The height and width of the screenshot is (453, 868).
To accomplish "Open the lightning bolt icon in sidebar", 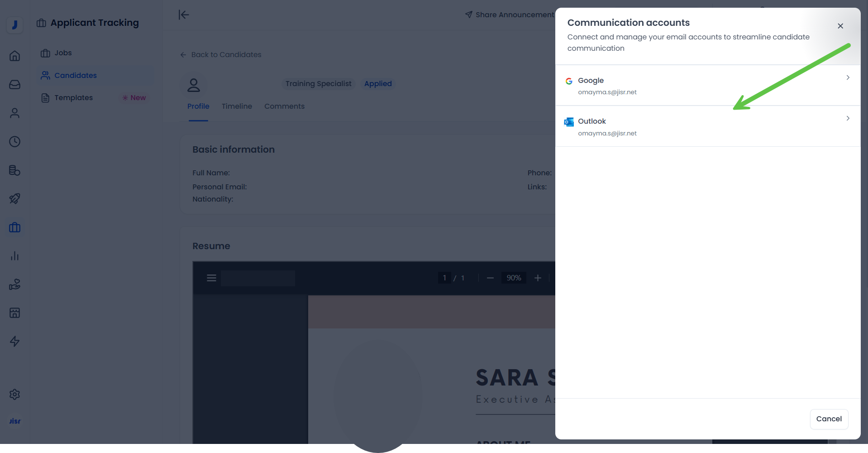I will 15,342.
